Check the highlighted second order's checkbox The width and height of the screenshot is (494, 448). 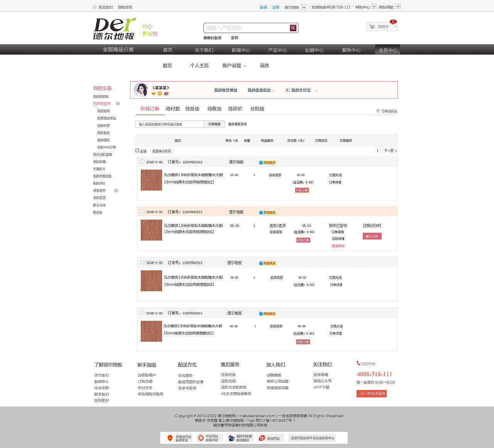click(143, 212)
